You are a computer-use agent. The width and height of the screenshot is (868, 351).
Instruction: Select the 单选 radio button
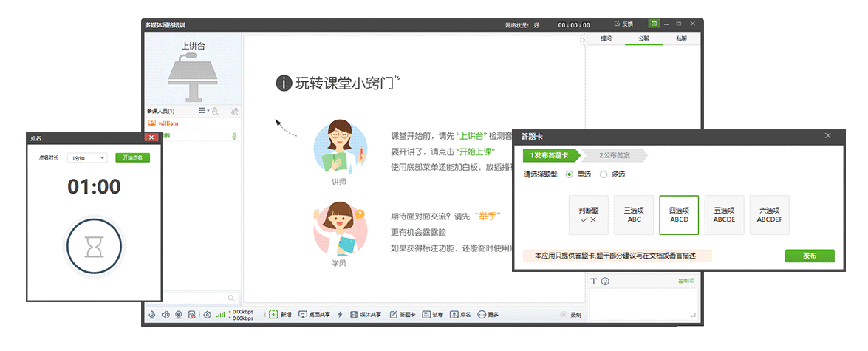pos(569,174)
